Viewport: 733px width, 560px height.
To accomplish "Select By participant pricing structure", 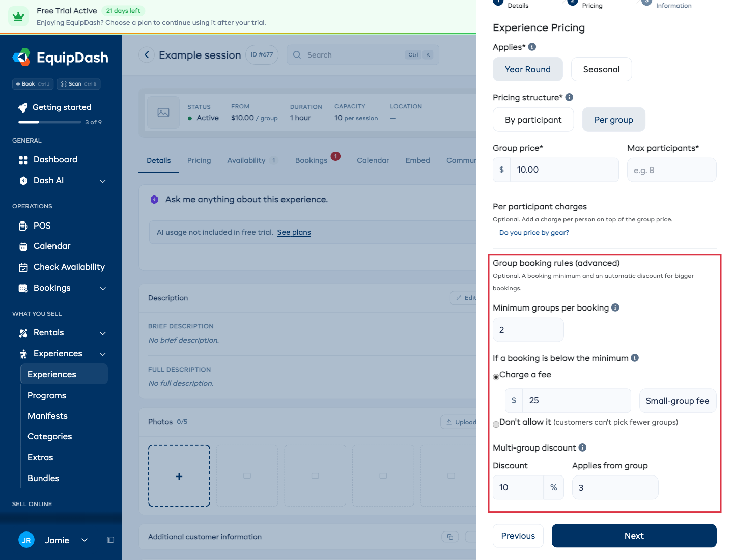I will pyautogui.click(x=533, y=120).
